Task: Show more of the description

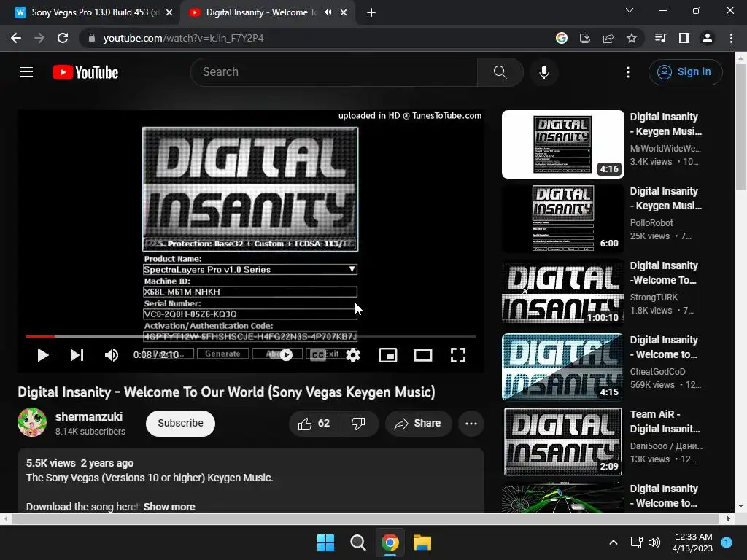Action: [x=169, y=507]
